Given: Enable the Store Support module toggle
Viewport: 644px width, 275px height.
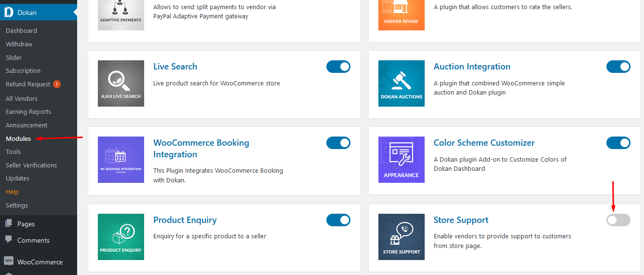Looking at the screenshot, I should click(618, 220).
